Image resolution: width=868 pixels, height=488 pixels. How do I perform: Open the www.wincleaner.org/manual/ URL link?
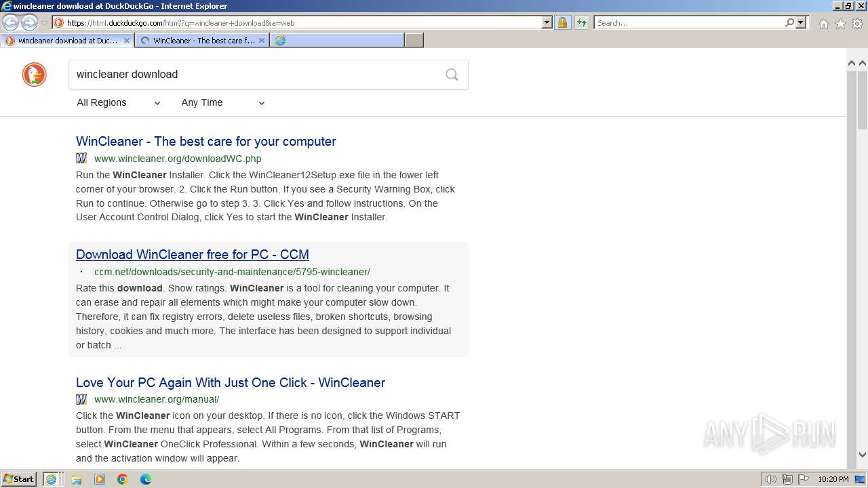coord(157,399)
